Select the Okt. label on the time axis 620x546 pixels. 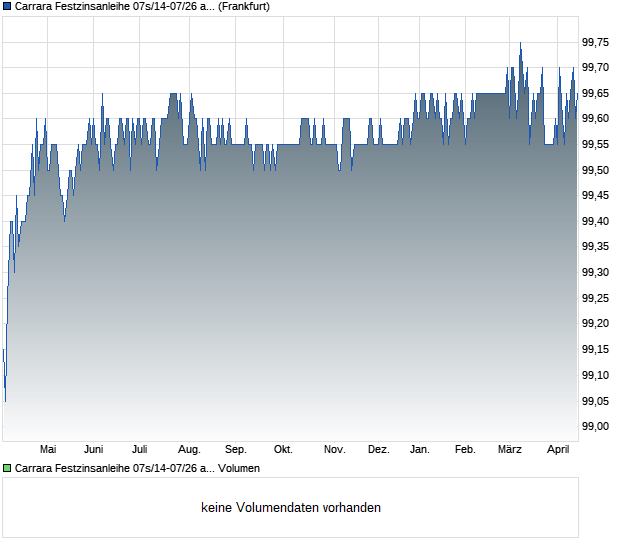pos(283,450)
